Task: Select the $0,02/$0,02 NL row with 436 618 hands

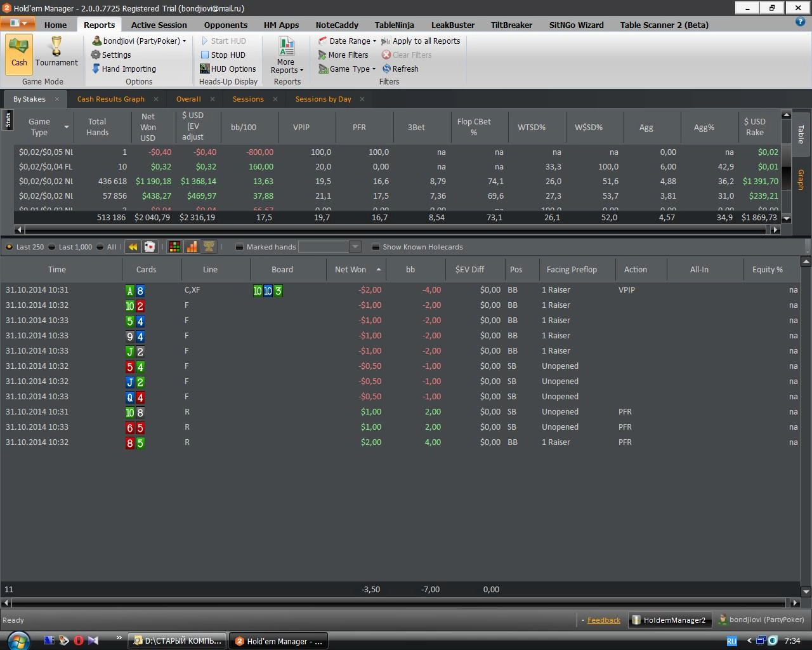Action: [398, 182]
